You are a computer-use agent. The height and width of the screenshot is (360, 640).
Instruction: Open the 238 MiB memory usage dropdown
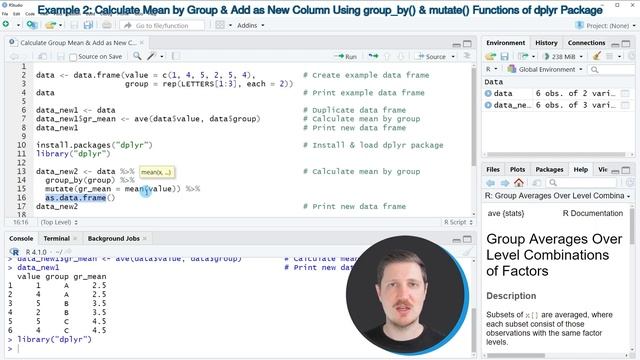564,56
